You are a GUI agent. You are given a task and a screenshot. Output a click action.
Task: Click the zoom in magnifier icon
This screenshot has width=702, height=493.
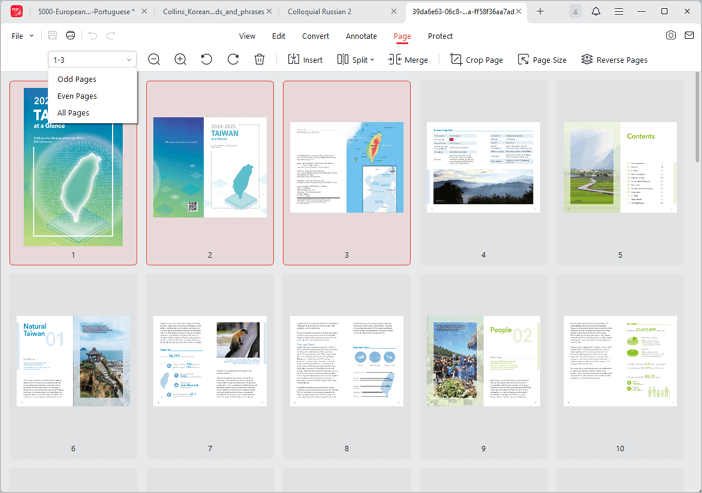coord(180,60)
